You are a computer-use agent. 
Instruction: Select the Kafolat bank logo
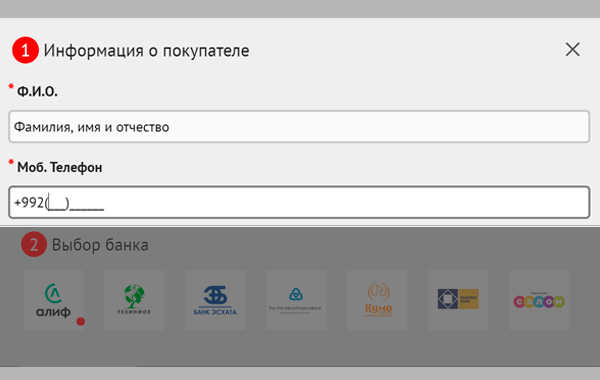tap(458, 300)
